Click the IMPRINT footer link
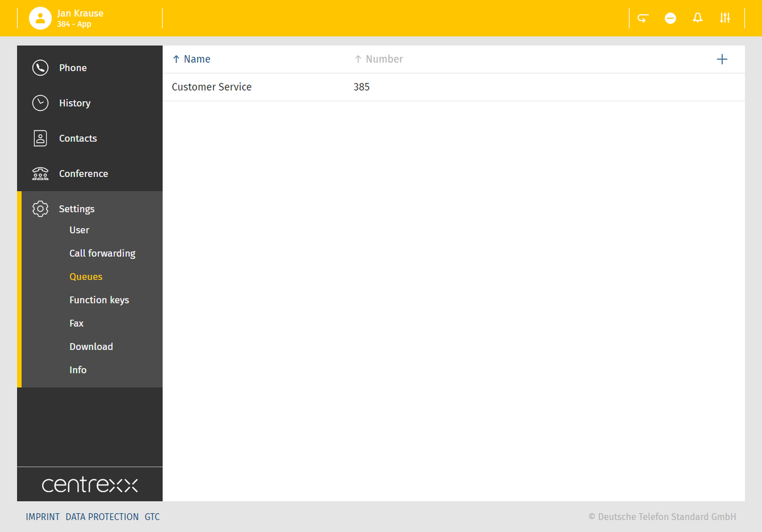 pyautogui.click(x=43, y=517)
